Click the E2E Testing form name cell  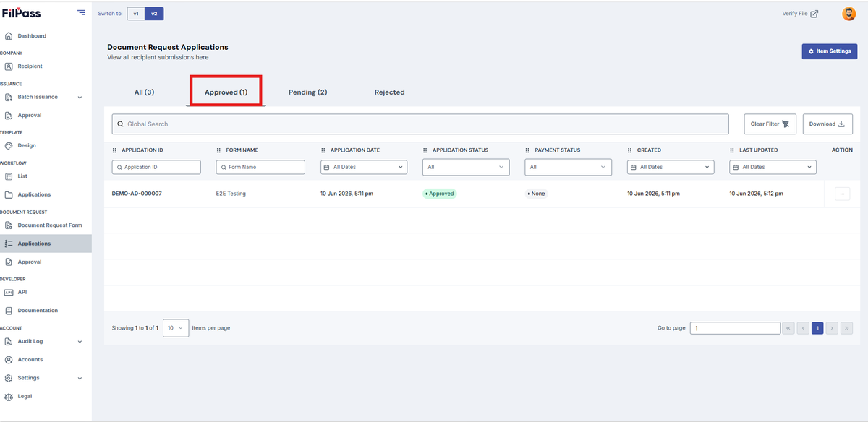(231, 194)
